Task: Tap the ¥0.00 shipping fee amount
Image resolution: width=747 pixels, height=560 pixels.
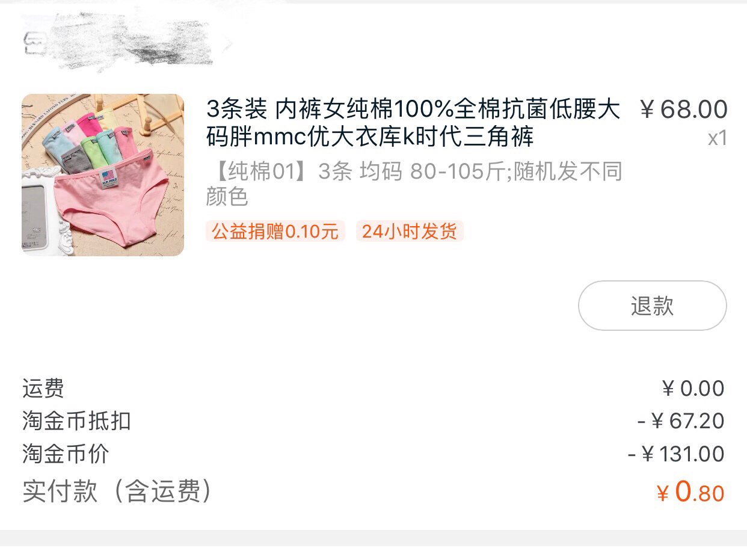Action: point(693,389)
